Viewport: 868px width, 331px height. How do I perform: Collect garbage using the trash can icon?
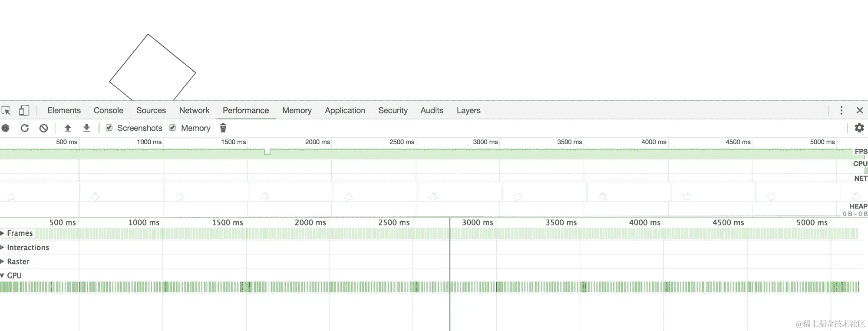point(223,128)
